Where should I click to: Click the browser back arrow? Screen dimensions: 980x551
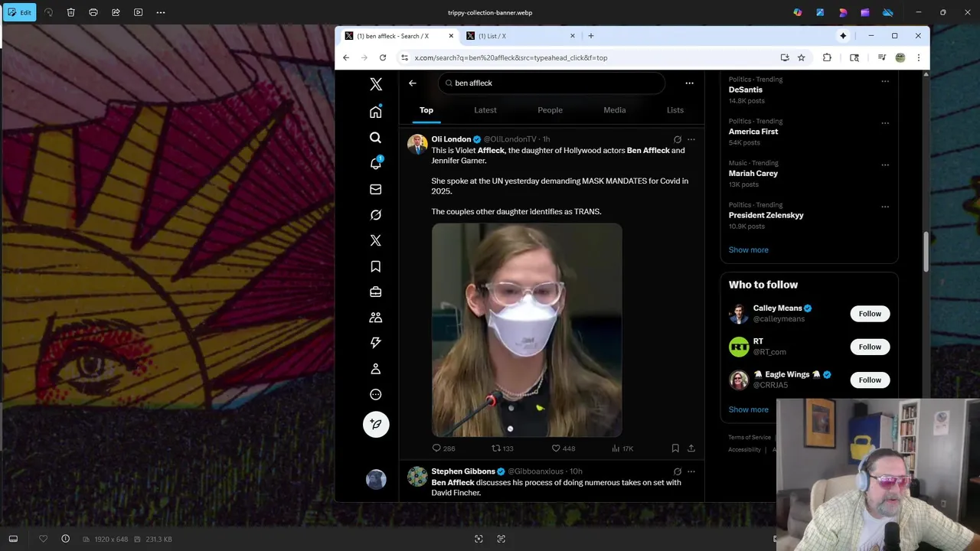click(x=346, y=57)
